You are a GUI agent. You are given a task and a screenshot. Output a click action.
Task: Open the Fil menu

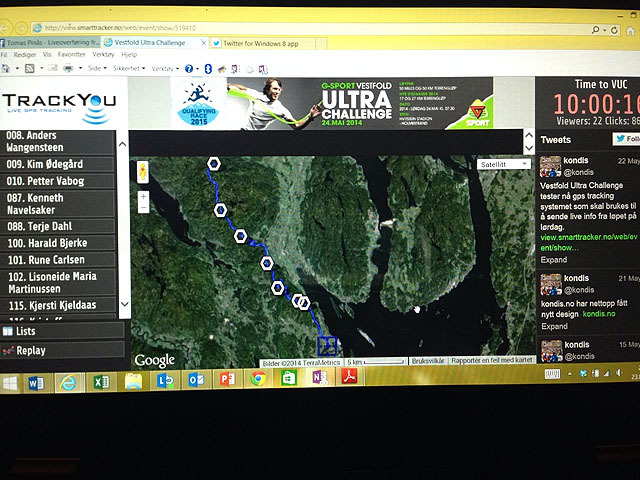[4, 54]
